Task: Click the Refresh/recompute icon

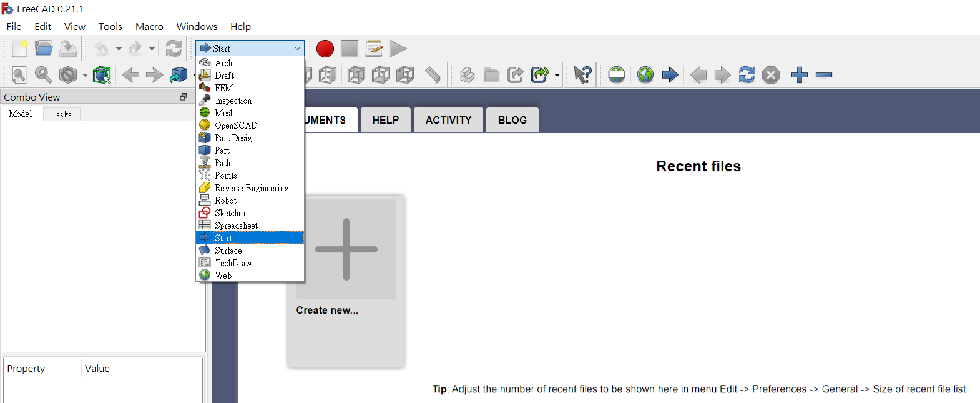Action: pyautogui.click(x=174, y=49)
